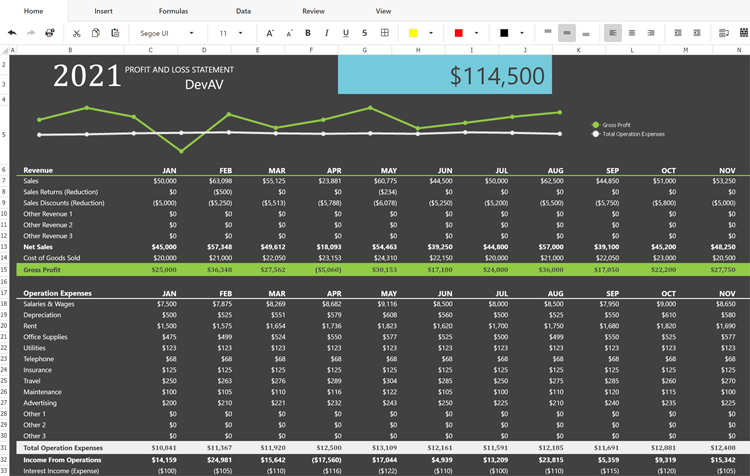Click the increase indent icon
The height and width of the screenshot is (476, 750).
(697, 33)
